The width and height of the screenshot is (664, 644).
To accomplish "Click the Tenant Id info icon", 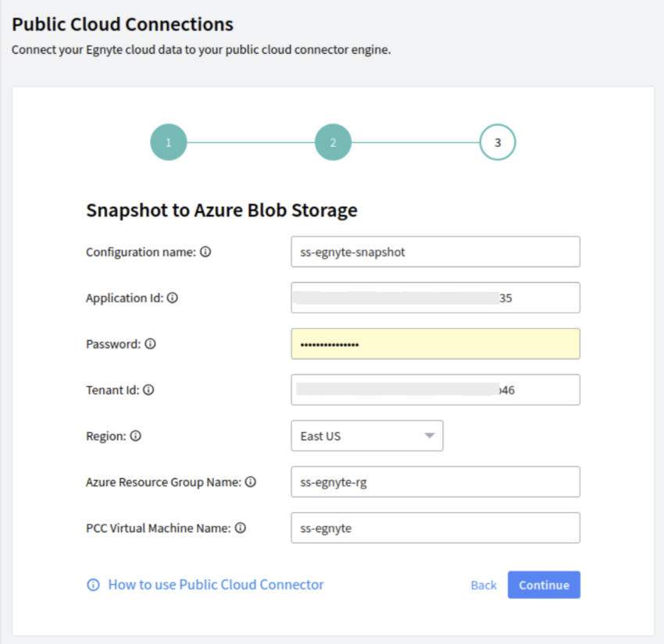I will [x=148, y=390].
